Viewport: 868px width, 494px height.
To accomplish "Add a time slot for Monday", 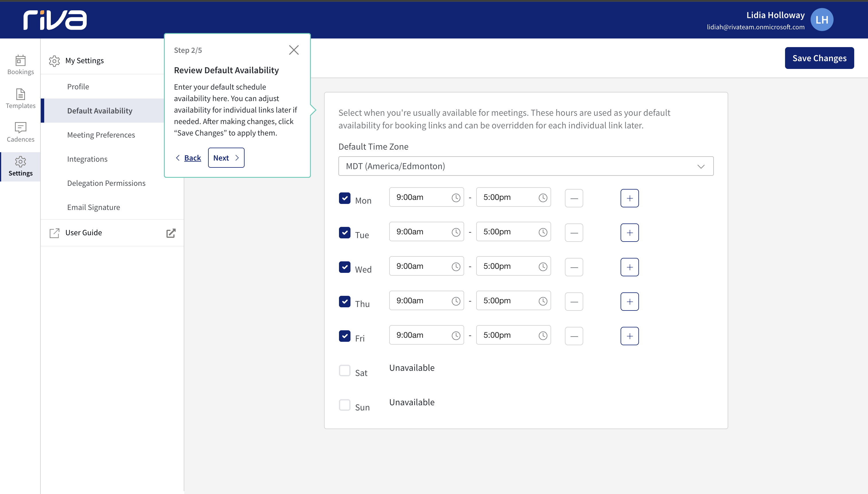I will pos(630,198).
